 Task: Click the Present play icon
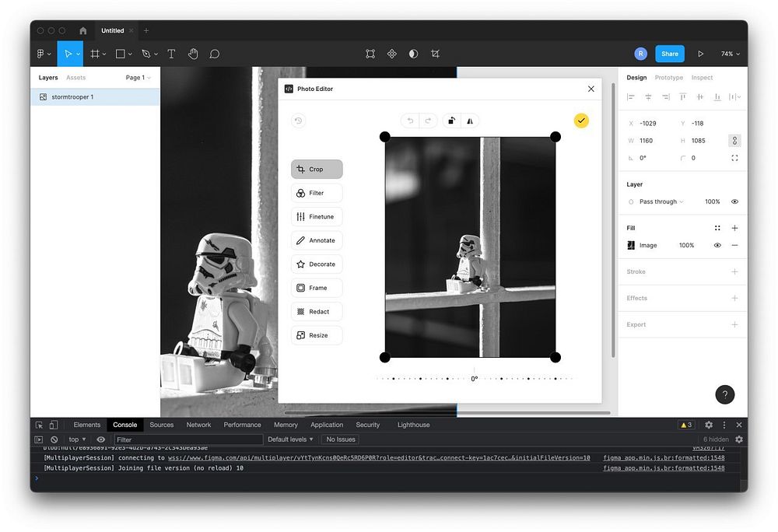click(x=701, y=54)
